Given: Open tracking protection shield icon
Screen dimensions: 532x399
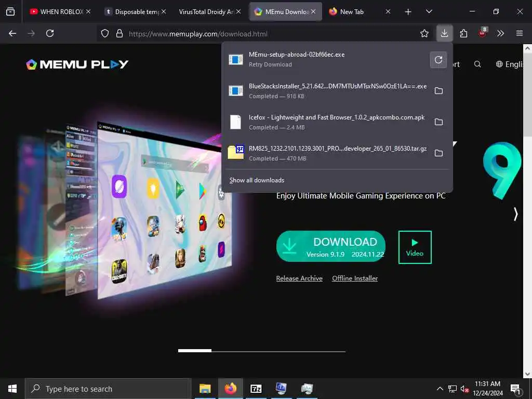Looking at the screenshot, I should click(105, 34).
